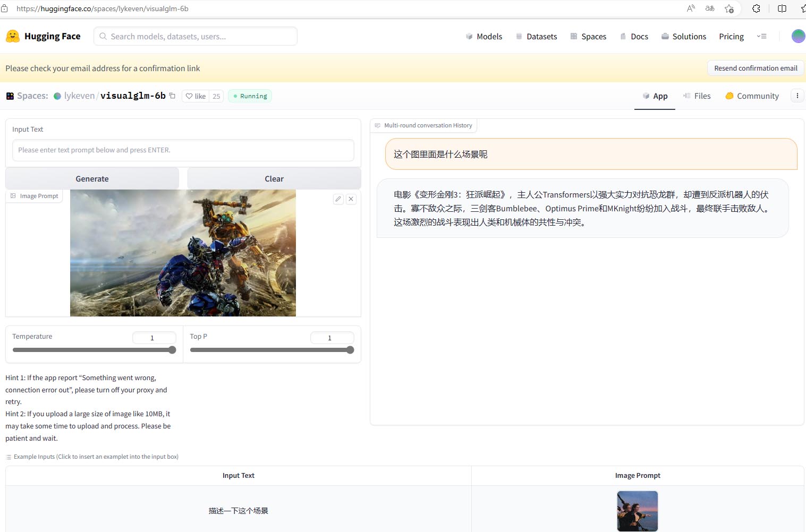The width and height of the screenshot is (806, 532).
Task: Open the Community tab
Action: tap(752, 96)
